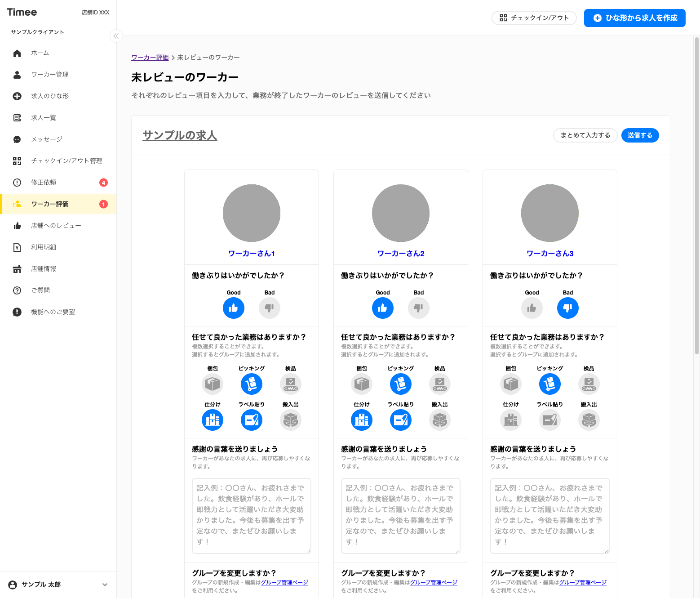Expand the サンプル 太郎 account menu
Image resolution: width=700 pixels, height=598 pixels.
58,585
